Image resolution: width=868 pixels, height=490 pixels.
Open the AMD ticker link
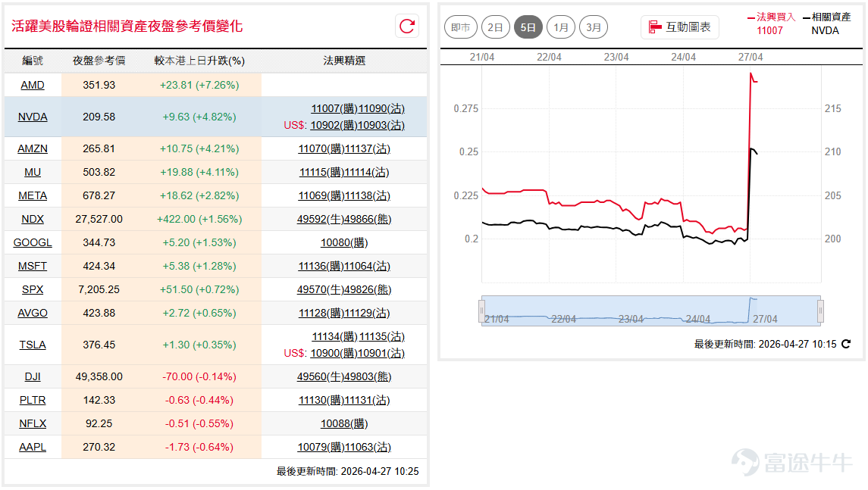[x=33, y=85]
